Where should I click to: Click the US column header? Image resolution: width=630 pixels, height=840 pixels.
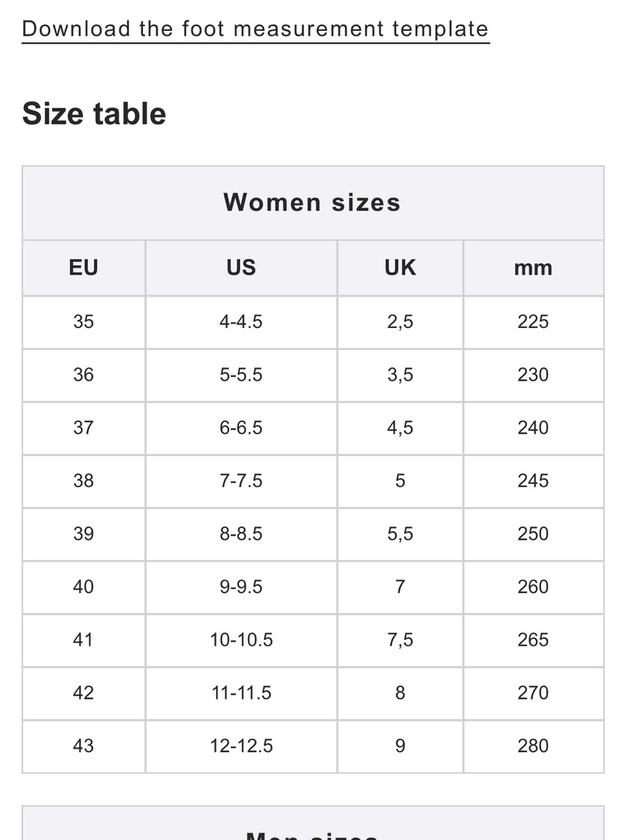click(241, 268)
